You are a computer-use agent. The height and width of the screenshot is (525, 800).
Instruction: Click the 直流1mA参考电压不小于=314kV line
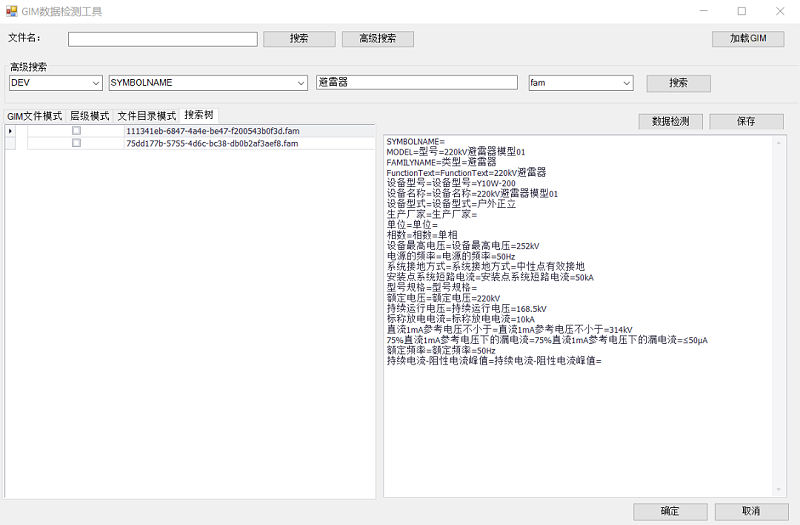coord(509,330)
